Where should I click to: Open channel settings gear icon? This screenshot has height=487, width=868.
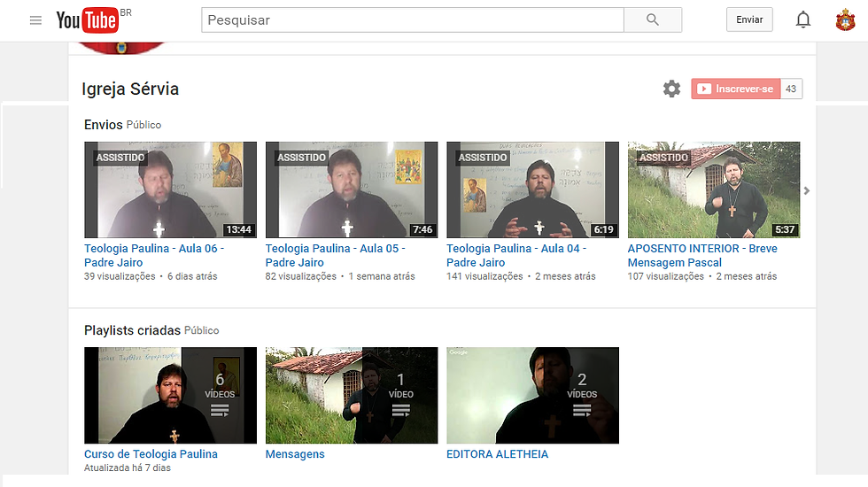(x=671, y=89)
